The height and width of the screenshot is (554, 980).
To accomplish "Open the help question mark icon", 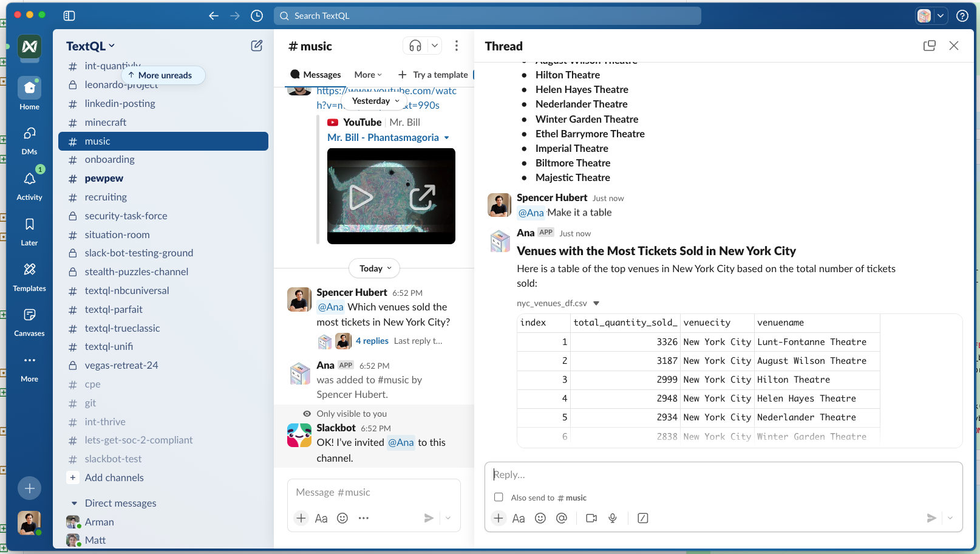I will [962, 16].
